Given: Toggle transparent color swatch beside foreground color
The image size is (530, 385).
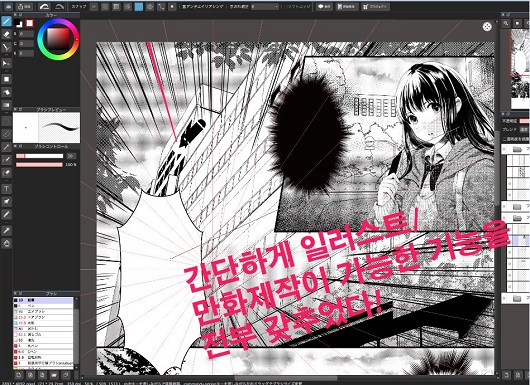Looking at the screenshot, I should [30, 23].
